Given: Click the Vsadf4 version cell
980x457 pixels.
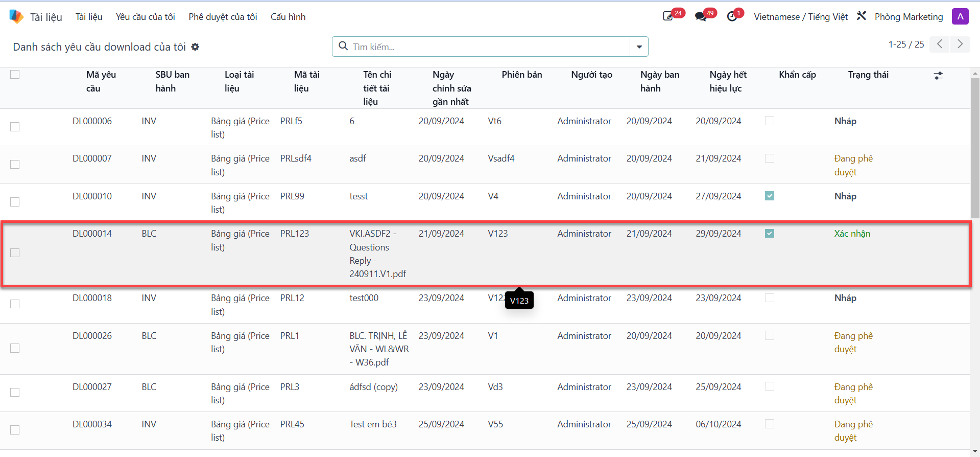Looking at the screenshot, I should [501, 158].
